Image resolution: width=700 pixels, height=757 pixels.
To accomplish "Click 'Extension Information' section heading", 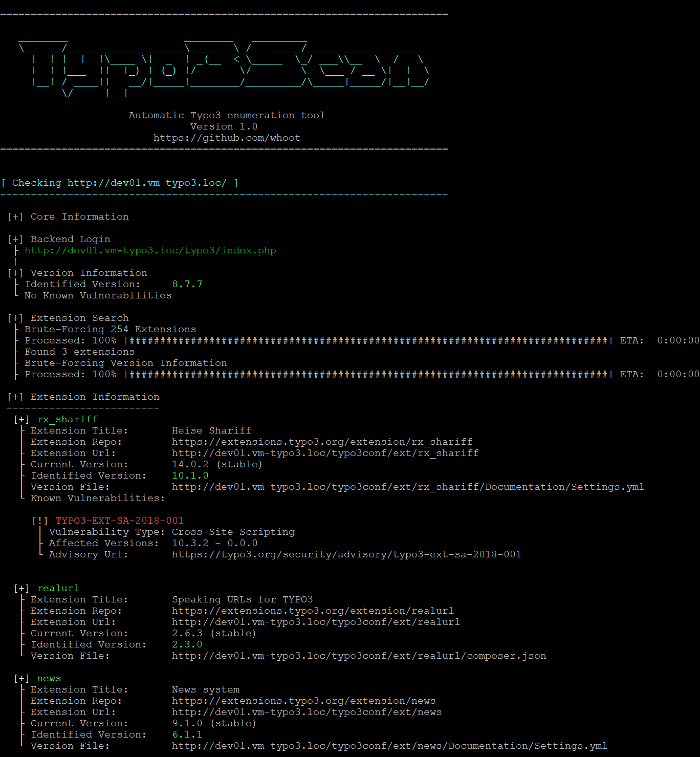I will (x=95, y=397).
